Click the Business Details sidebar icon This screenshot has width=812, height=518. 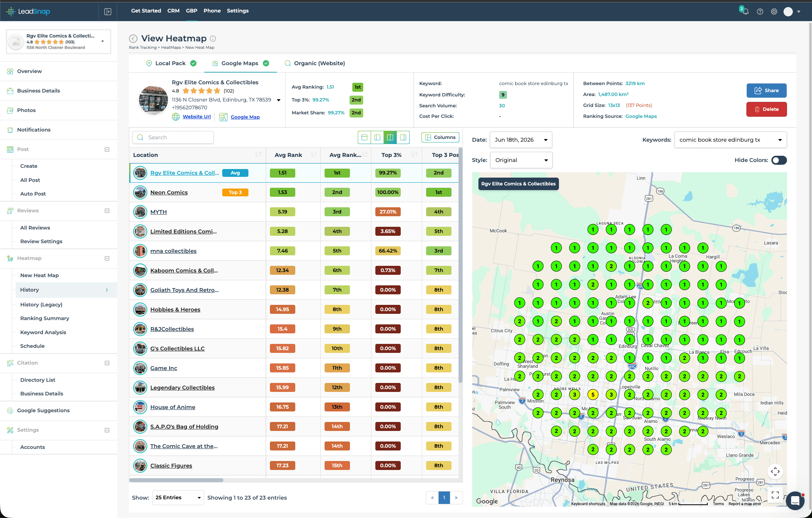(10, 91)
